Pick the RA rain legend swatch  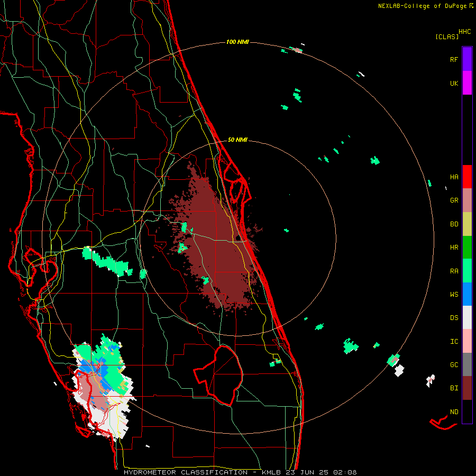pos(467,271)
